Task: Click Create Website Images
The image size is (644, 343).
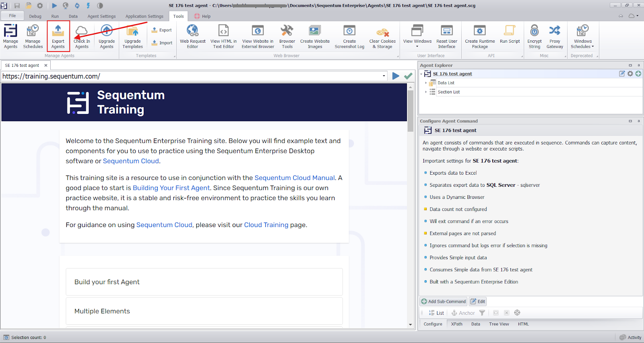Action: click(315, 36)
